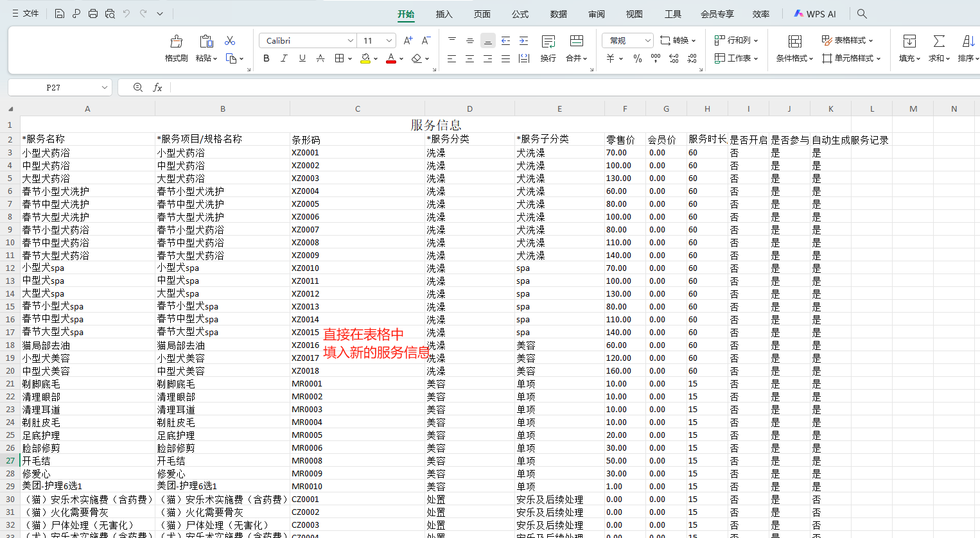Screen dimensions: 980x538
Task: Click the Paste (粘贴) clipboard icon
Action: pyautogui.click(x=206, y=41)
